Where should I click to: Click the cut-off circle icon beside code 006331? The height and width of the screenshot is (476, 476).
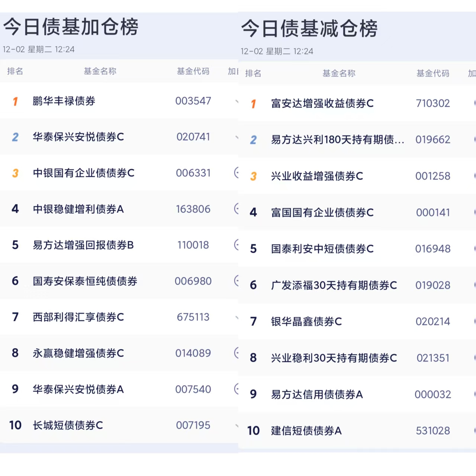coord(236,173)
